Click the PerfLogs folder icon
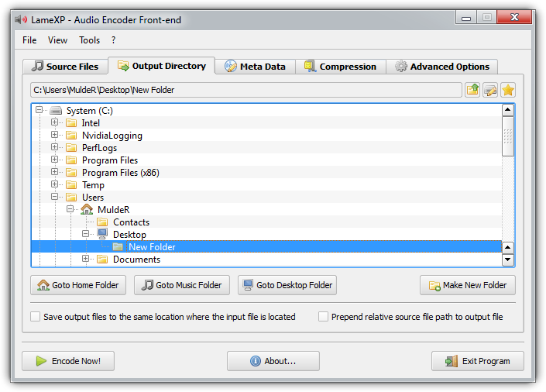546x392 pixels. [71, 148]
